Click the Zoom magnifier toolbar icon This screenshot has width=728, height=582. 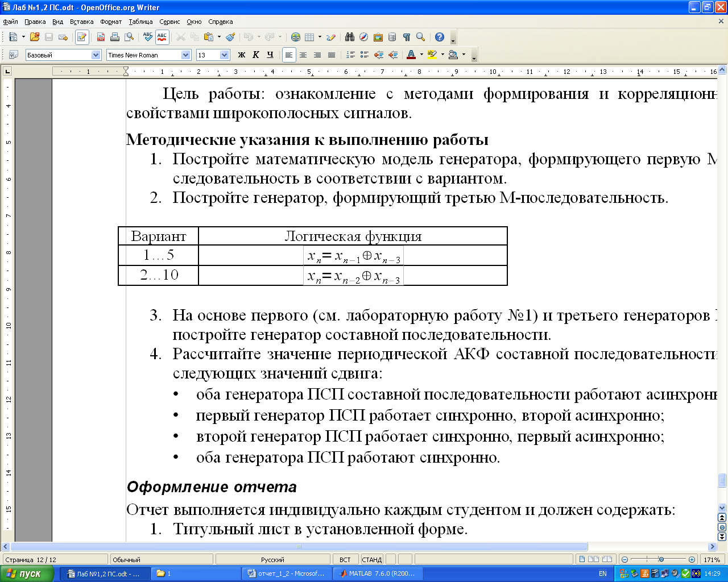pos(421,37)
